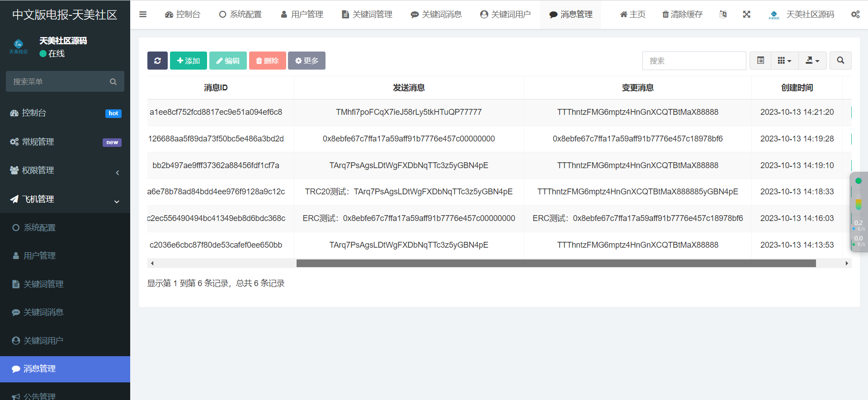Open 控制台 in the sidebar
Image resolution: width=868 pixels, height=400 pixels.
coord(65,113)
